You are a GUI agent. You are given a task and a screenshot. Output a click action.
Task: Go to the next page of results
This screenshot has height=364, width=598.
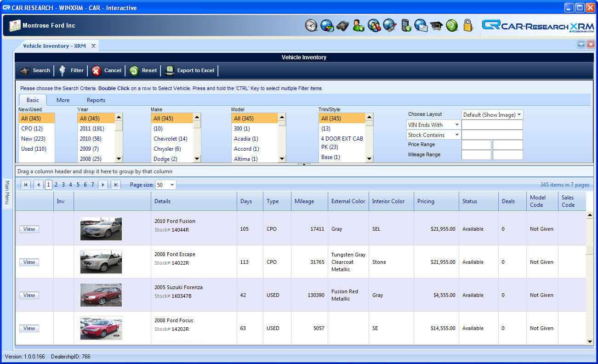click(x=103, y=185)
